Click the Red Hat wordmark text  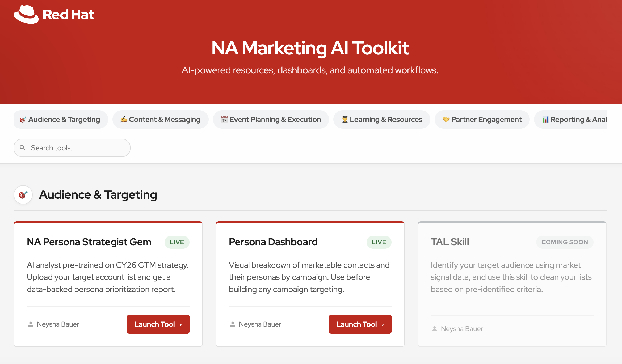69,14
